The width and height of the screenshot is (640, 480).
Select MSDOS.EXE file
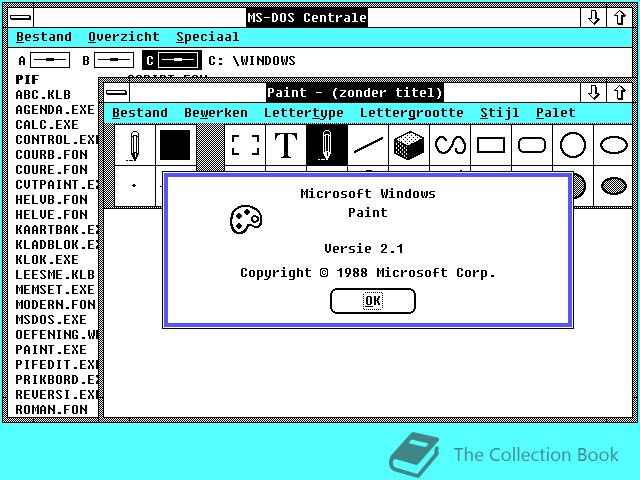click(51, 320)
